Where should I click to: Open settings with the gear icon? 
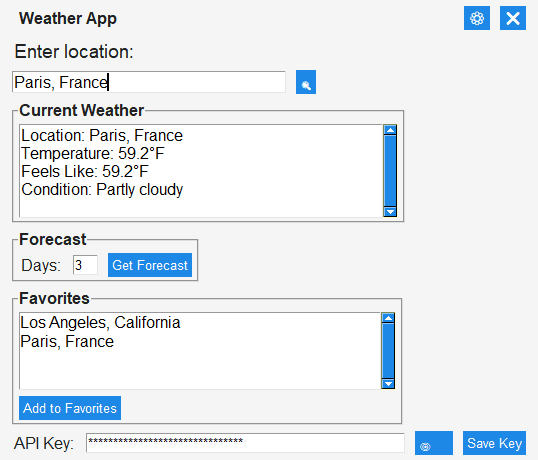point(477,18)
